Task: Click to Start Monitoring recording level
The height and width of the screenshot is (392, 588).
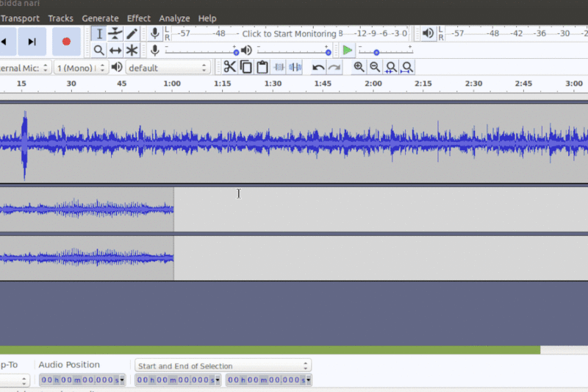Action: click(x=289, y=34)
